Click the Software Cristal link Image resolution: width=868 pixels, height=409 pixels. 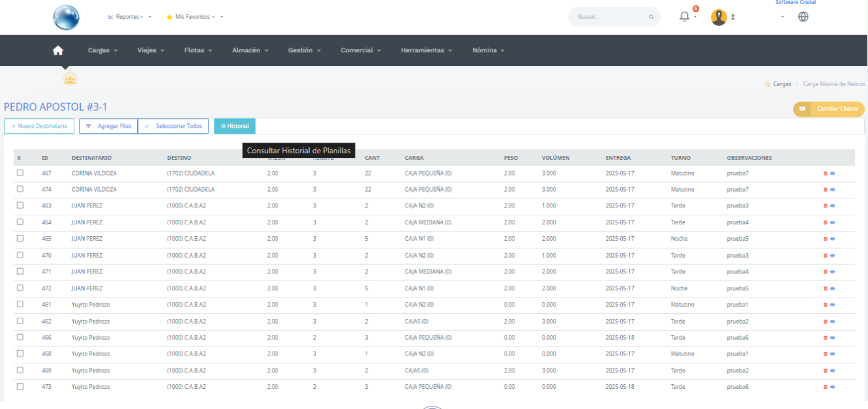pos(796,3)
